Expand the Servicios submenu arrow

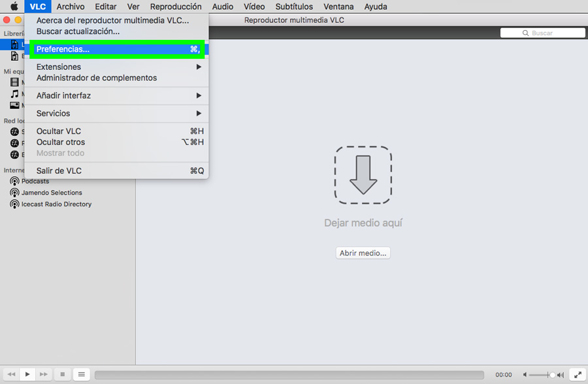pyautogui.click(x=199, y=113)
